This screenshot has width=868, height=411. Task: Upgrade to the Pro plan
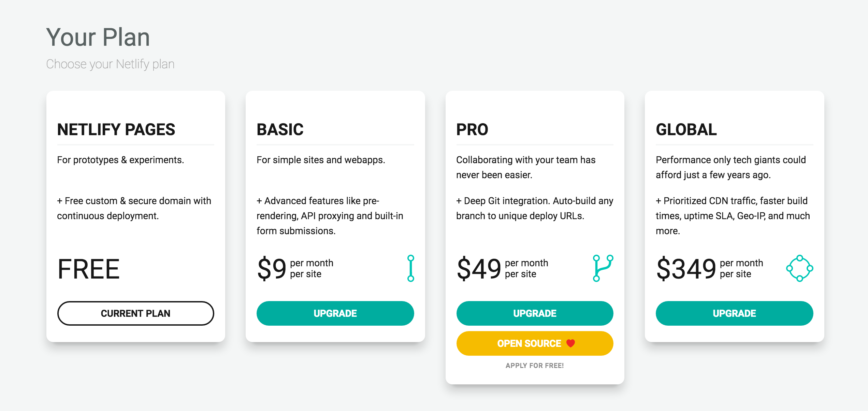click(x=535, y=313)
